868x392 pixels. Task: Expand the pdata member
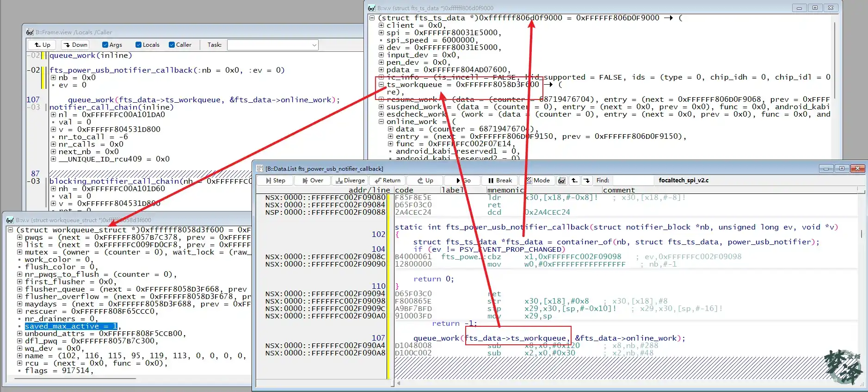point(381,70)
